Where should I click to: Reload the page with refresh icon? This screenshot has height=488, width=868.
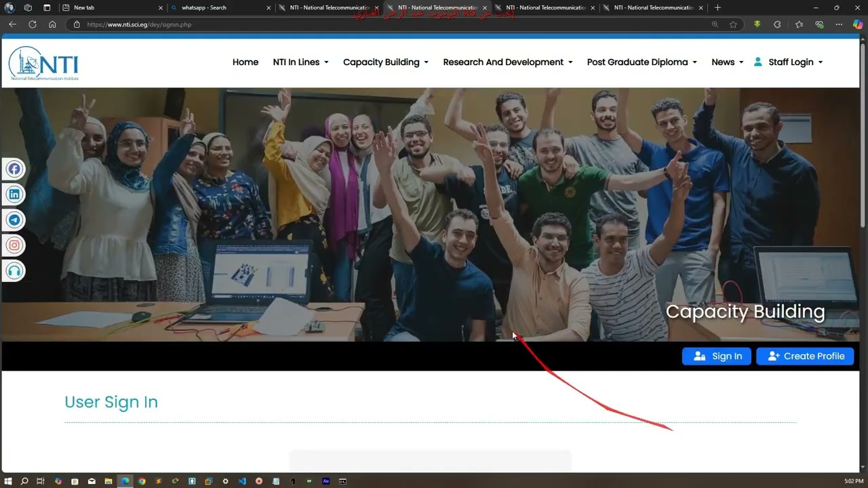(32, 24)
